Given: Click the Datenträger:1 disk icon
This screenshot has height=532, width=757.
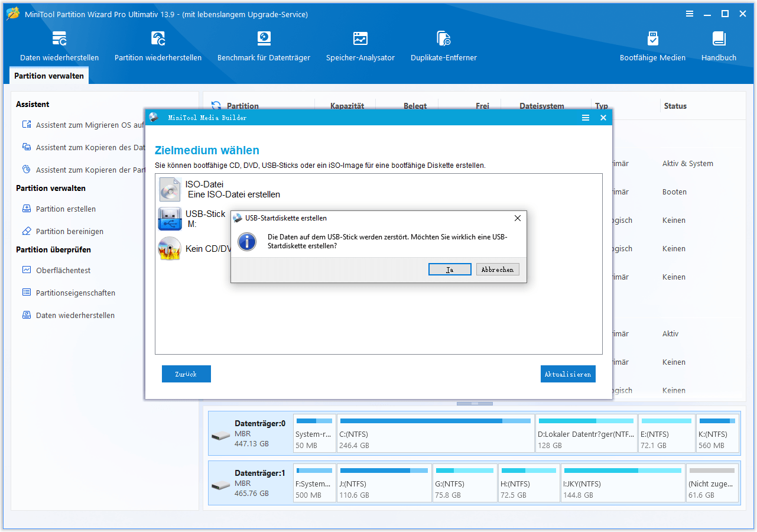Looking at the screenshot, I should click(221, 486).
